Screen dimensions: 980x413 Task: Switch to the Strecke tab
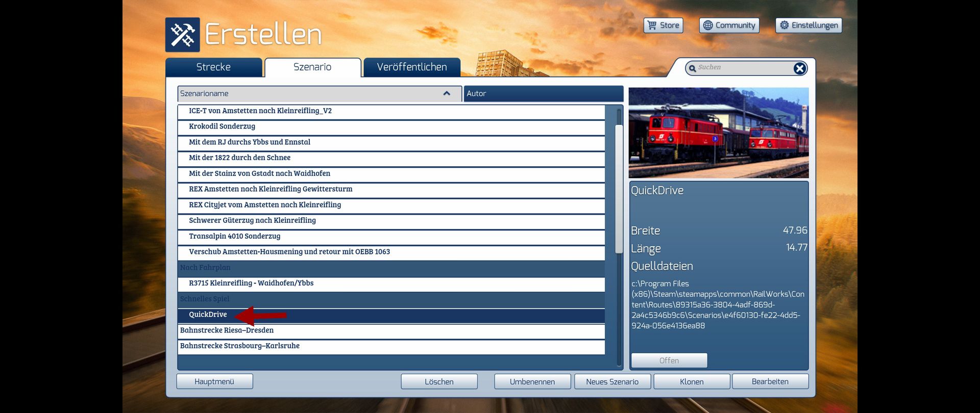click(x=213, y=67)
